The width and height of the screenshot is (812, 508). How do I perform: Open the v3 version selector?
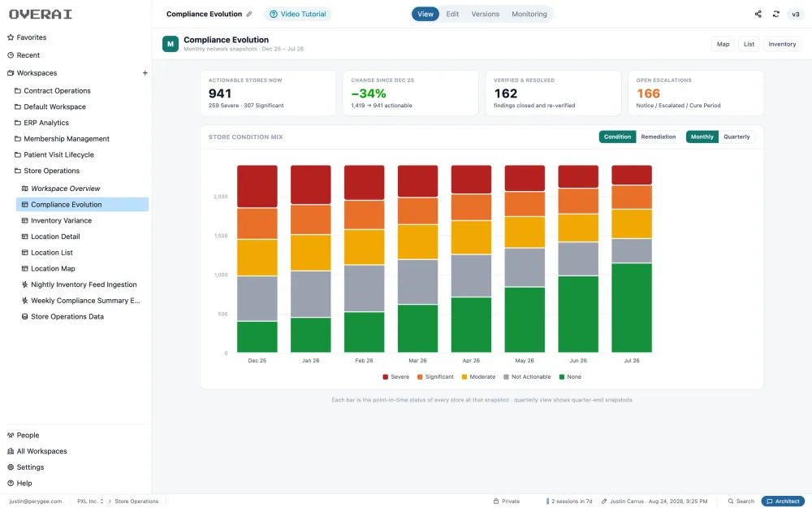coord(796,14)
